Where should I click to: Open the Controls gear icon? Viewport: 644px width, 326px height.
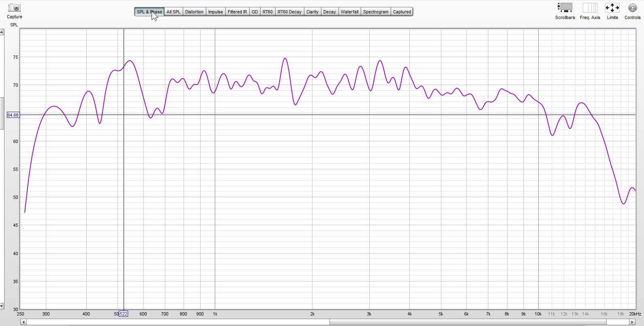632,7
